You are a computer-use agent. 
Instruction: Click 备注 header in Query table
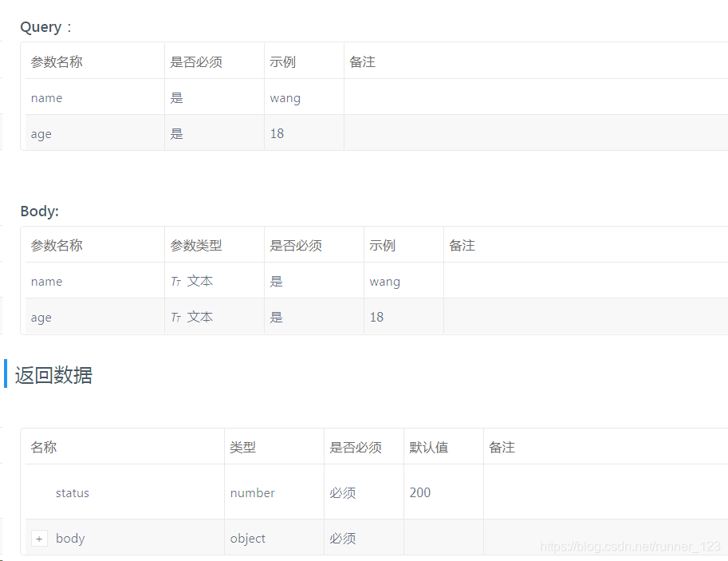click(x=362, y=61)
